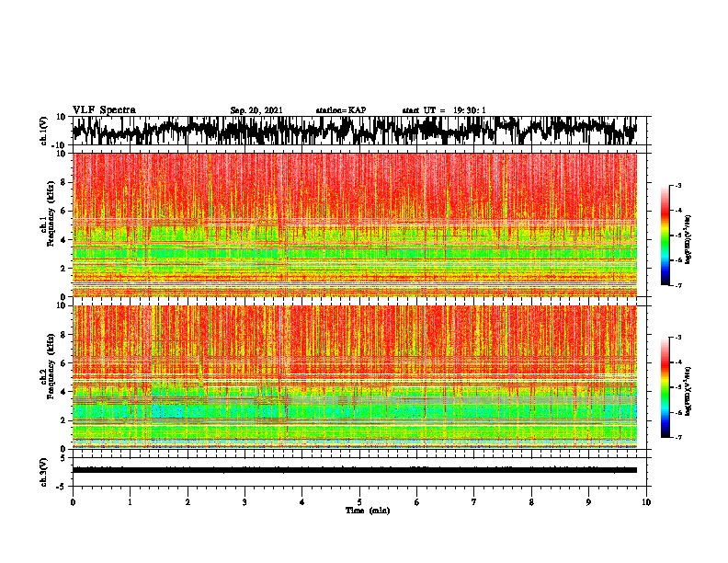Click the time axis tick label '7'
Viewport: 728px width, 563px height.
tap(474, 502)
